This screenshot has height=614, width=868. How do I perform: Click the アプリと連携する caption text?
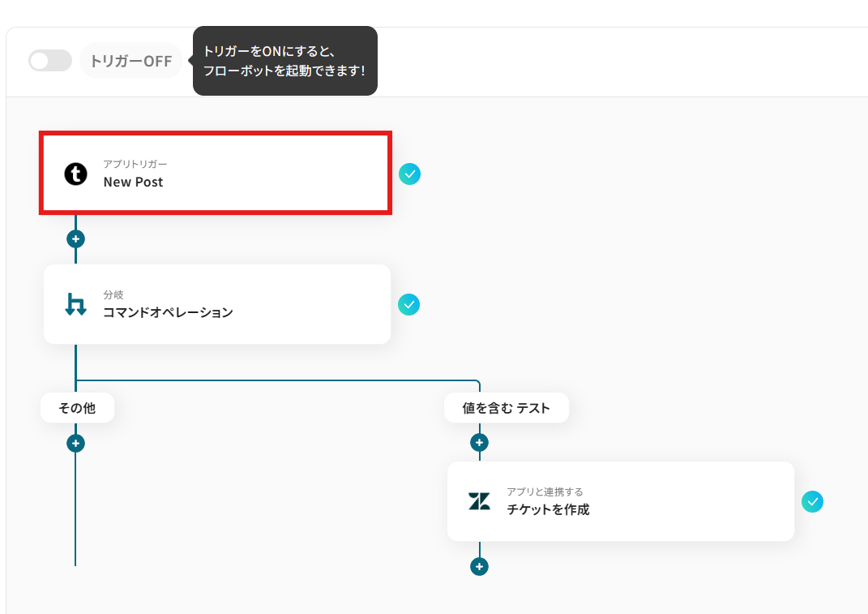[x=545, y=492]
